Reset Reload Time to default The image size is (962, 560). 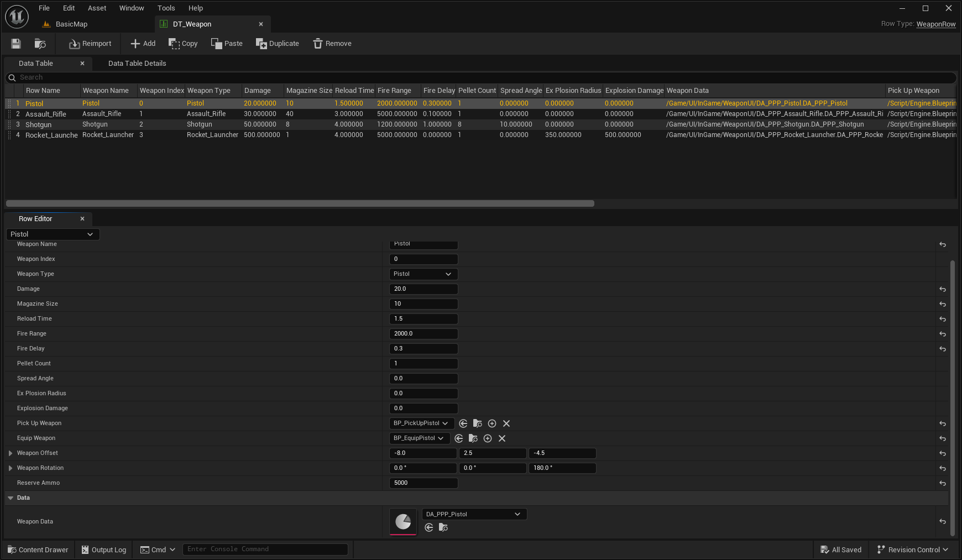point(943,319)
